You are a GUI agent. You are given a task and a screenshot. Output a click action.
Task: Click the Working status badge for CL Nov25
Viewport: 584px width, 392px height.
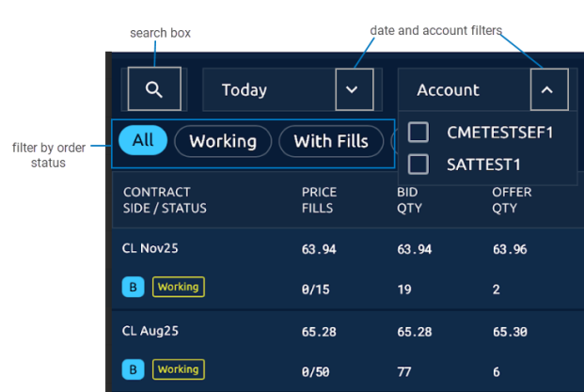click(x=179, y=287)
